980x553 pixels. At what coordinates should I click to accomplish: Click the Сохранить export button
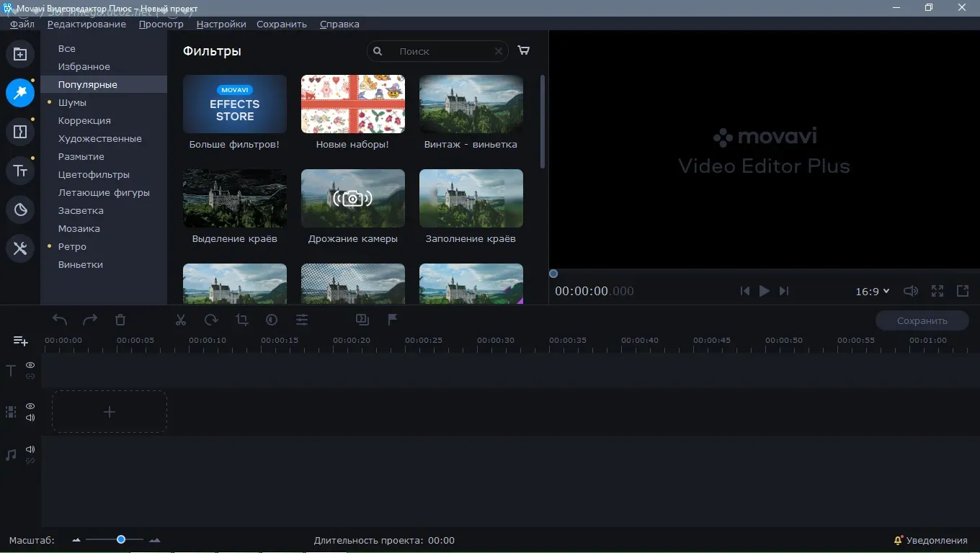[x=922, y=321]
